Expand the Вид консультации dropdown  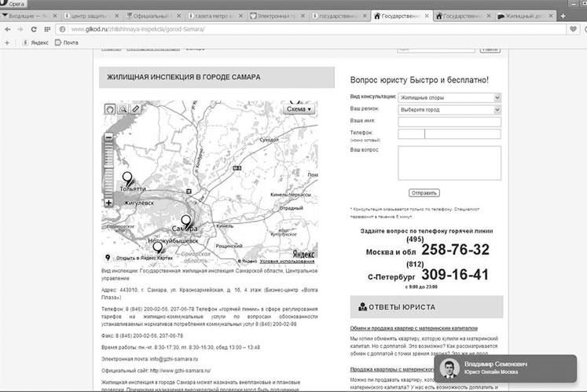click(449, 97)
